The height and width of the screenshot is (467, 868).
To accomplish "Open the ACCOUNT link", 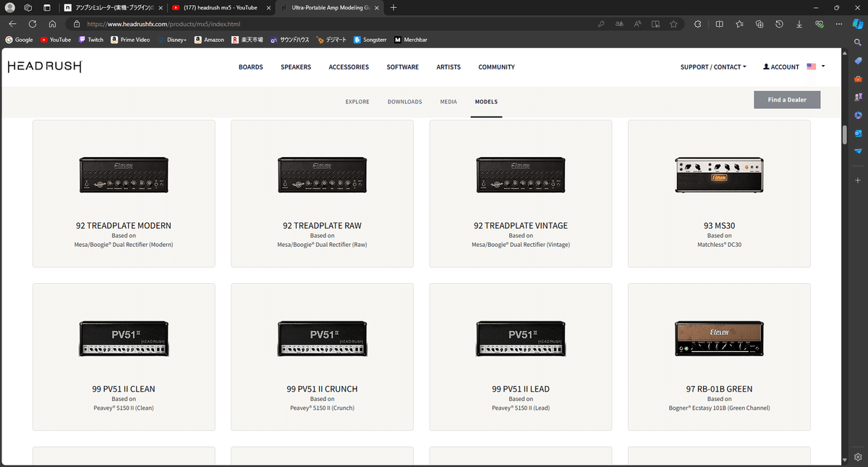I will coord(781,67).
